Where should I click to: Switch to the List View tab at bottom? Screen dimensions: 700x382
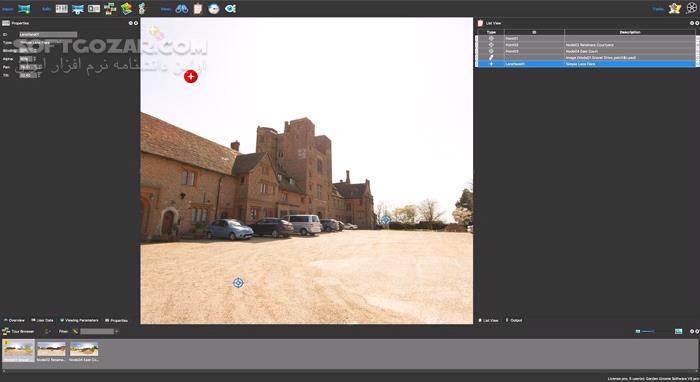[488, 320]
